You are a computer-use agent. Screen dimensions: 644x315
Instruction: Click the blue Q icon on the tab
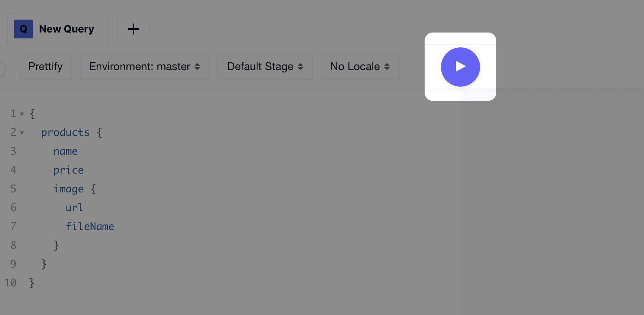point(23,29)
